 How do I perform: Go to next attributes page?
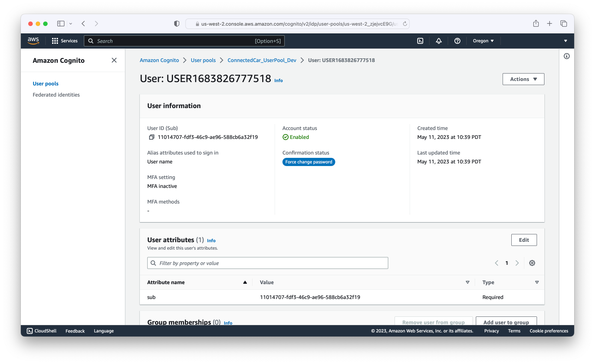pyautogui.click(x=517, y=263)
